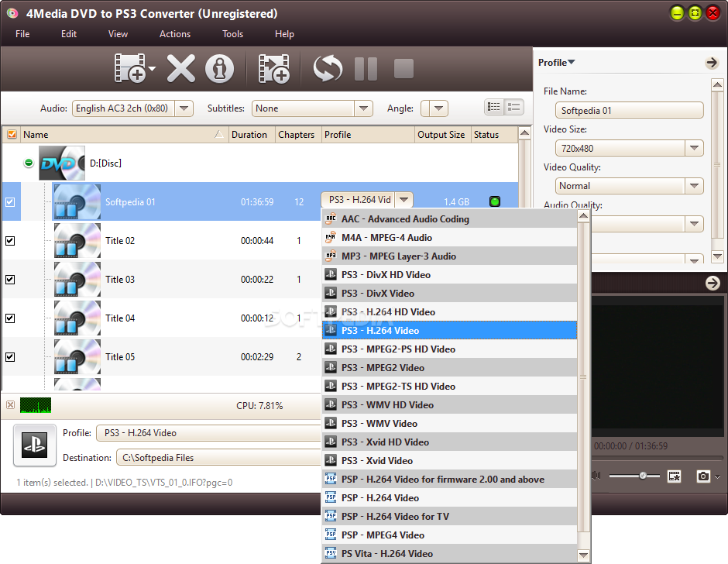
Task: Click the PlayStation profile icon button
Action: click(35, 445)
